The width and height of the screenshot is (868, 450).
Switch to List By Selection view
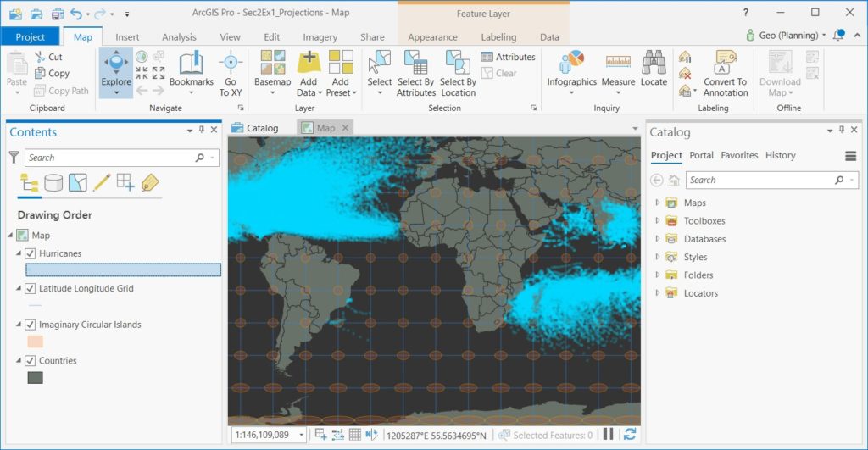tap(77, 183)
